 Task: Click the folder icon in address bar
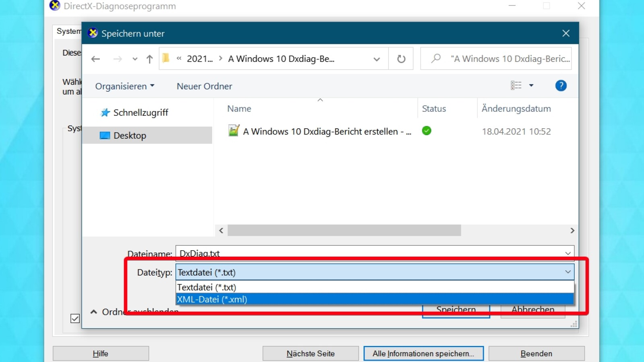coord(166,58)
